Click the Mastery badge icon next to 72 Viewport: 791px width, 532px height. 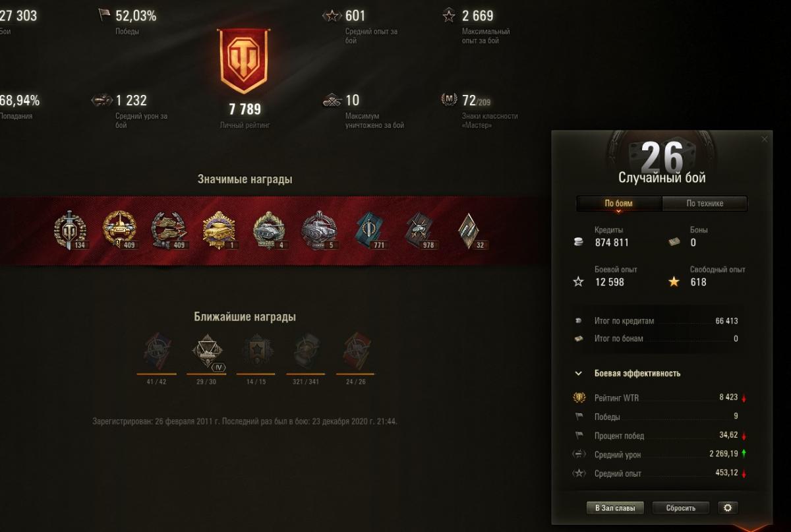(449, 100)
